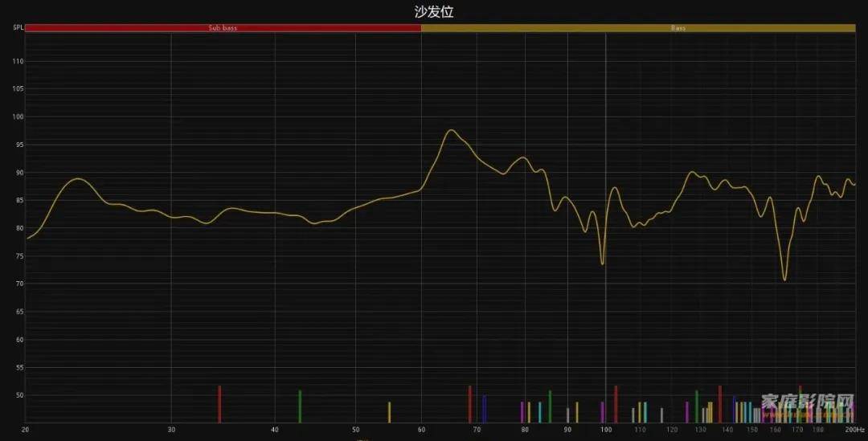Screen dimensions: 868x441
Task: Click the yellow mode marker near 55 Hz
Action: [389, 412]
